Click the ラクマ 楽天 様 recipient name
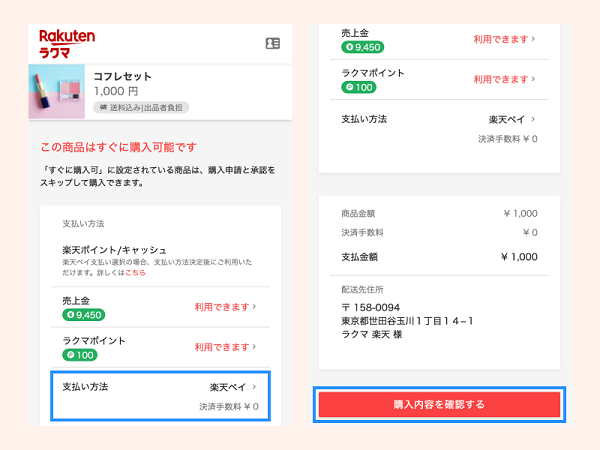Screen dimensions: 600x450 pyautogui.click(x=372, y=334)
